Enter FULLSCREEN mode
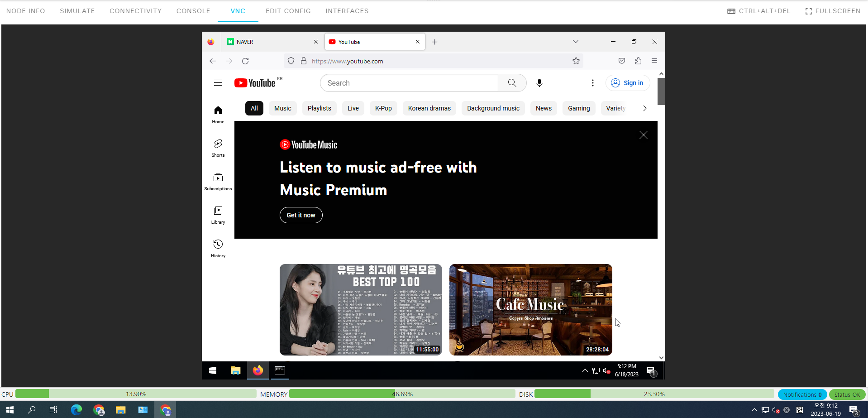 (833, 11)
